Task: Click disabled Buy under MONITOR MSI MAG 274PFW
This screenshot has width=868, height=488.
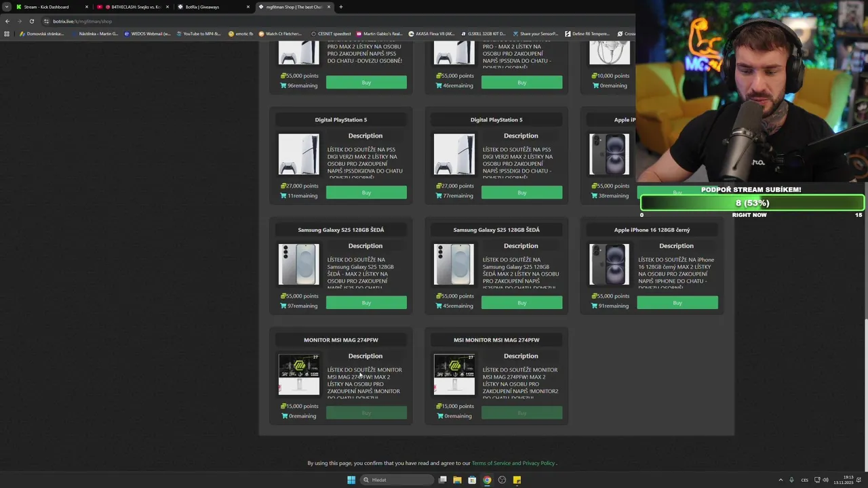Action: 366,413
